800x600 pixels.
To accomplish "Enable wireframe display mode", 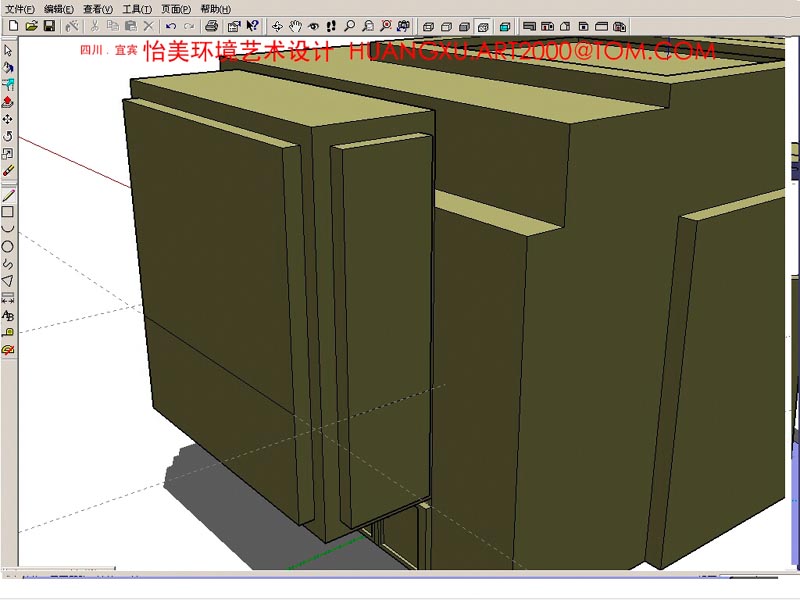I will pyautogui.click(x=447, y=25).
